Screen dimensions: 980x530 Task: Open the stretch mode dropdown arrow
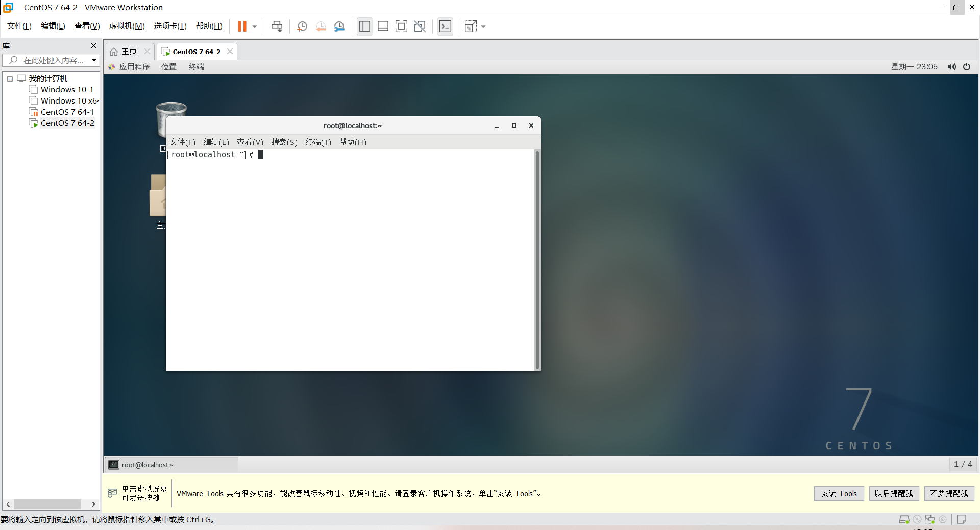click(483, 26)
